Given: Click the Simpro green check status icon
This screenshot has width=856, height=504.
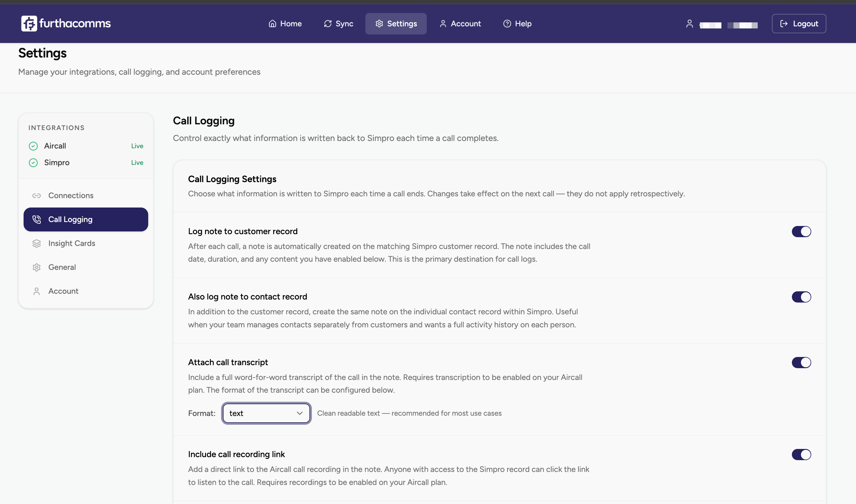Looking at the screenshot, I should (33, 163).
